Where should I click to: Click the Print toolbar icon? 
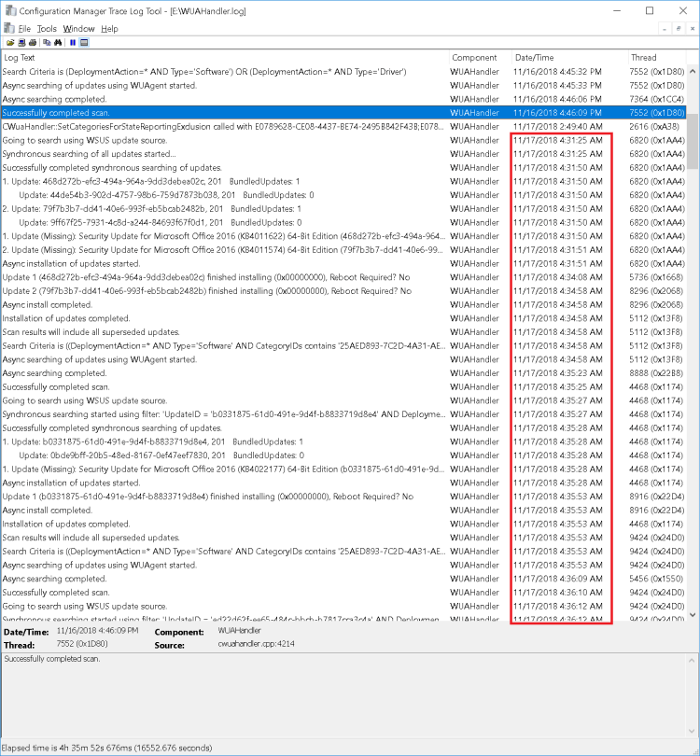(x=33, y=43)
